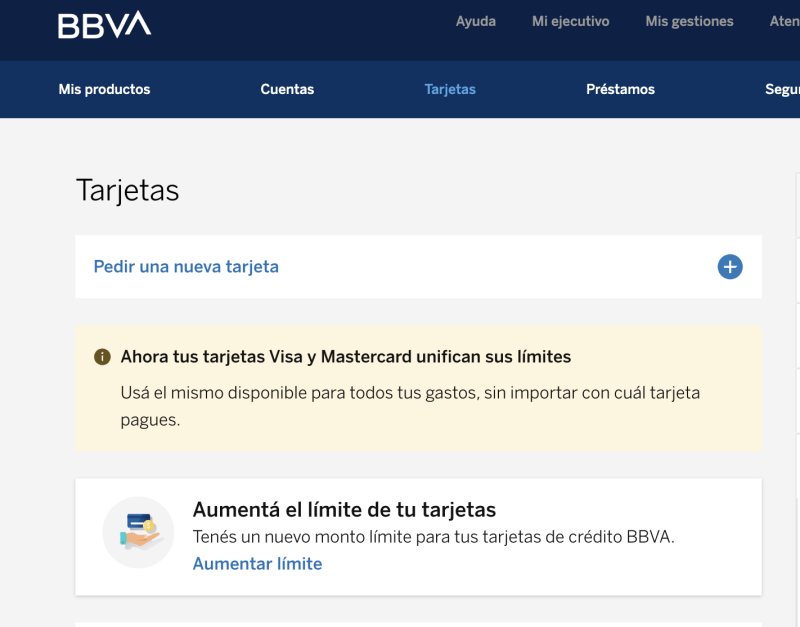Switch to the Mis productos tab
The width and height of the screenshot is (800, 627).
coord(104,89)
